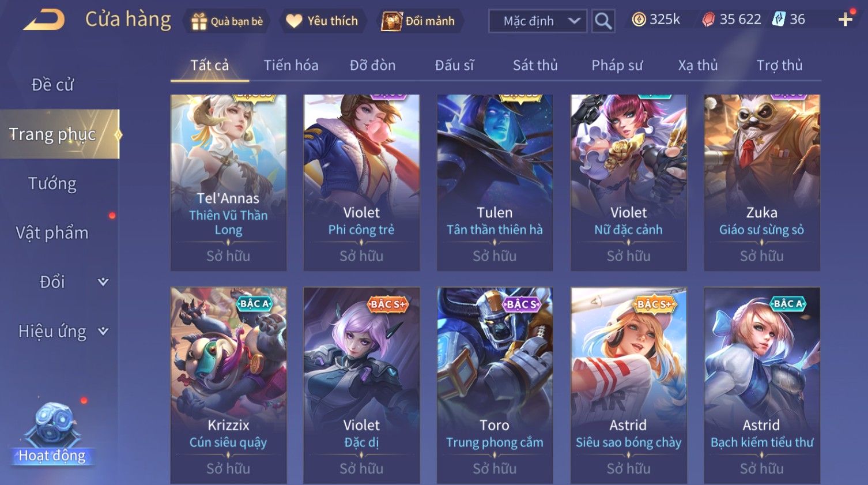Open Vật phẩm in the sidebar
The width and height of the screenshot is (868, 485).
point(52,233)
